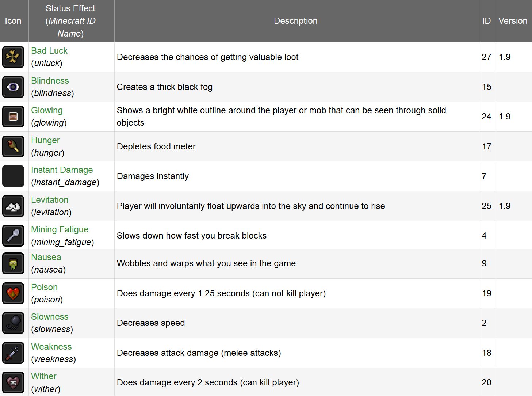Follow the Mining Fatigue link

pyautogui.click(x=60, y=229)
